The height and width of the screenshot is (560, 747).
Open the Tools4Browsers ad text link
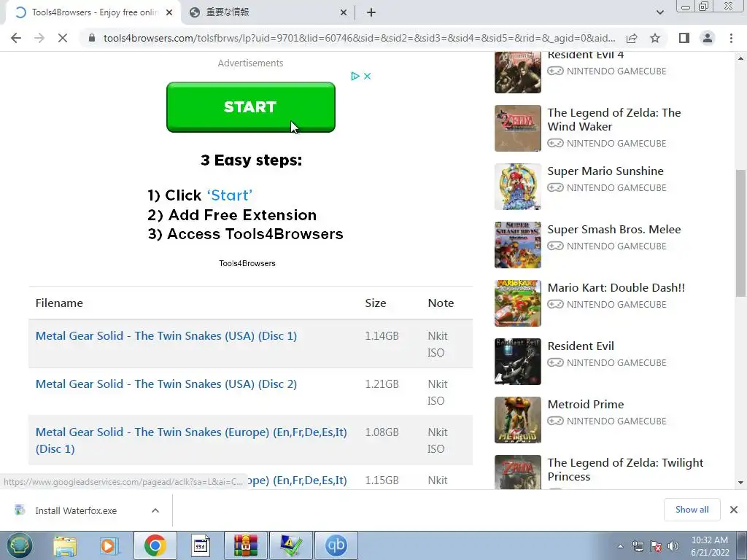pos(247,263)
